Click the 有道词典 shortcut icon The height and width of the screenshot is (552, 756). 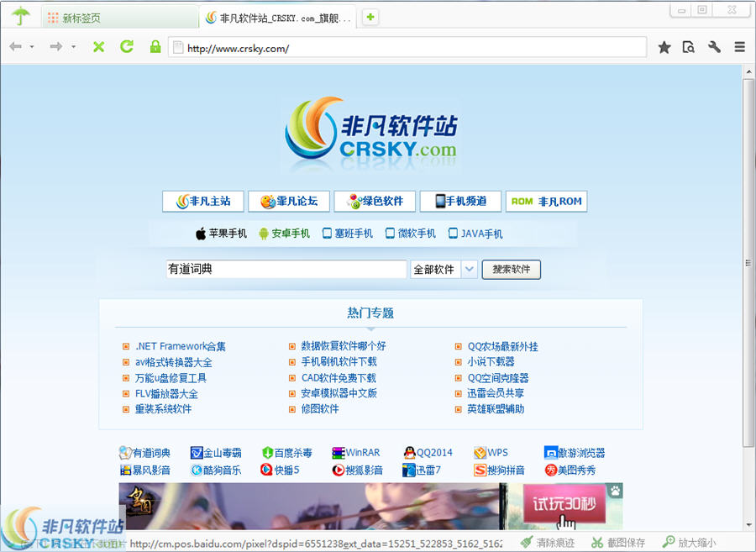coord(125,453)
